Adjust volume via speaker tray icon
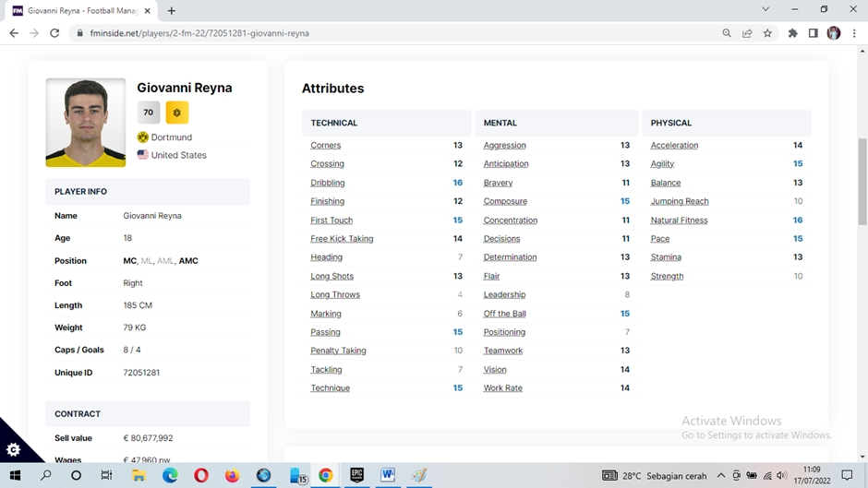868x488 pixels. coord(782,476)
